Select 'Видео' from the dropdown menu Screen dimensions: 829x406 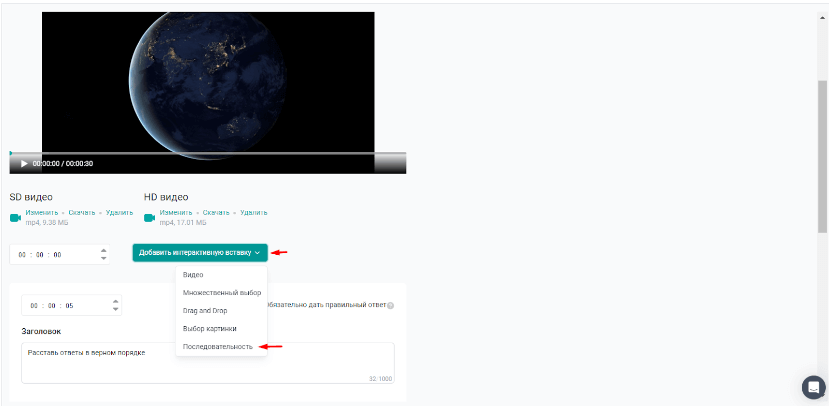[193, 274]
